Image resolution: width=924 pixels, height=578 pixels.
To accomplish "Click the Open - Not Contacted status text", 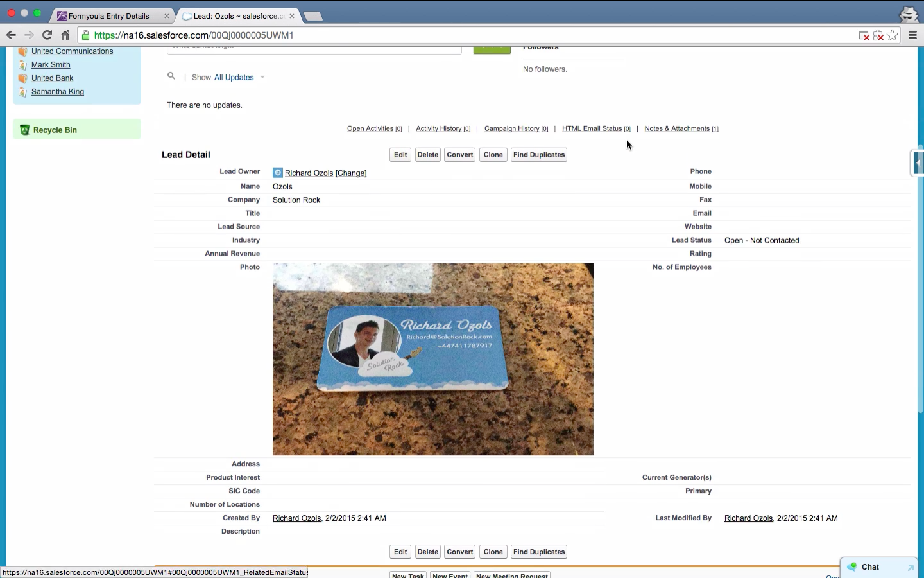I will point(762,241).
